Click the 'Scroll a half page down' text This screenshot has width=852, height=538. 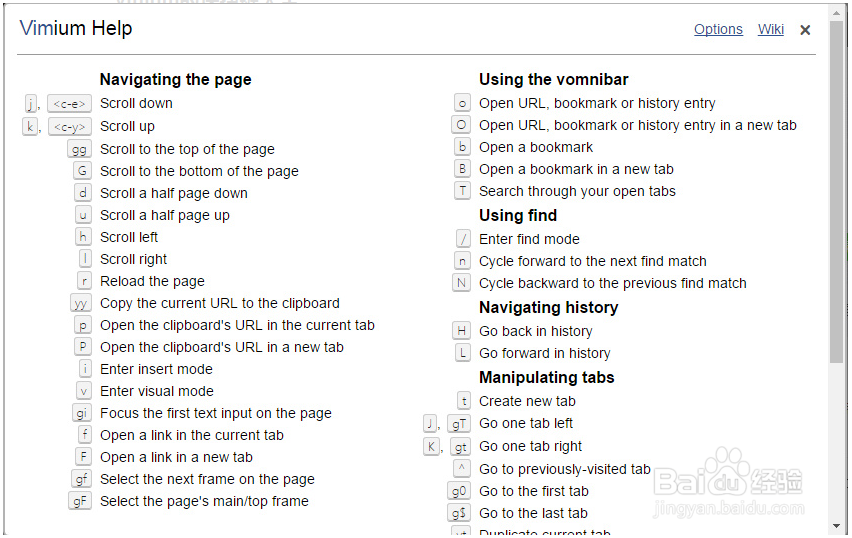click(x=174, y=193)
